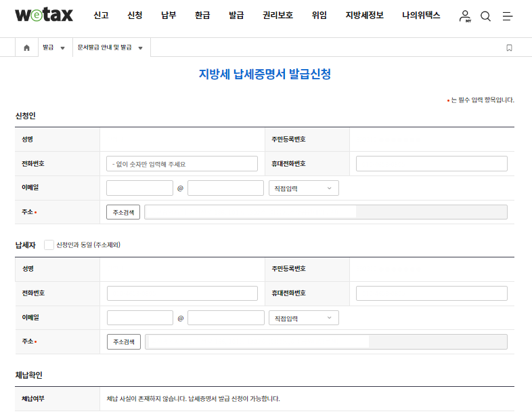
Task: Click the 체납확인 section heading
Action: tap(29, 375)
